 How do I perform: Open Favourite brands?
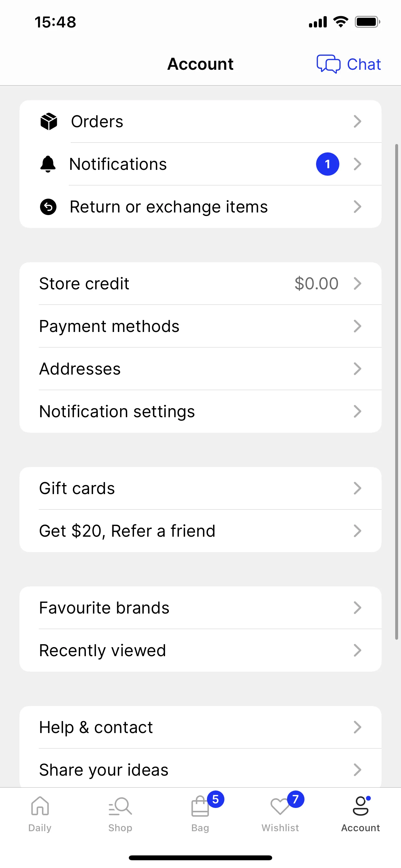click(200, 607)
